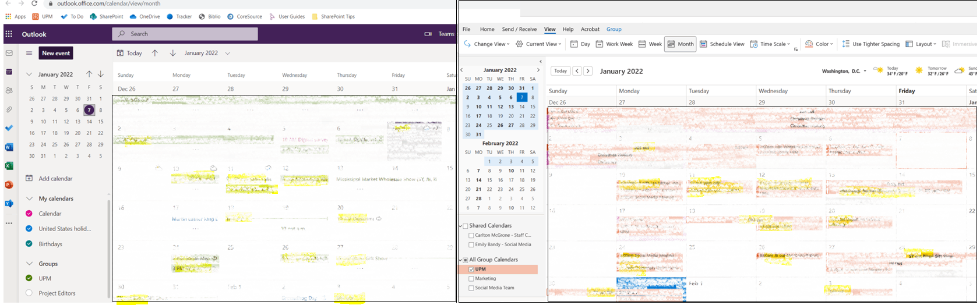Click Today button in desktop calendar
The image size is (980, 305).
click(560, 71)
